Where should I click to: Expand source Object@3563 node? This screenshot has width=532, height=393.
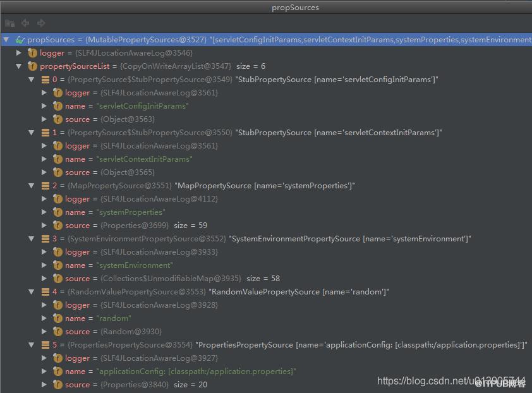click(x=44, y=119)
